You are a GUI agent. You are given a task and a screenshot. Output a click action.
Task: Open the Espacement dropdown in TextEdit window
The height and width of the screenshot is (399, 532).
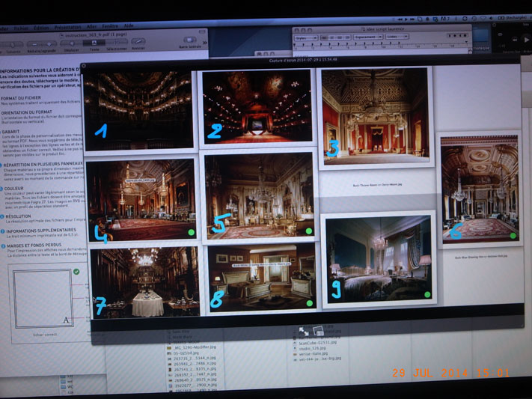pos(368,37)
